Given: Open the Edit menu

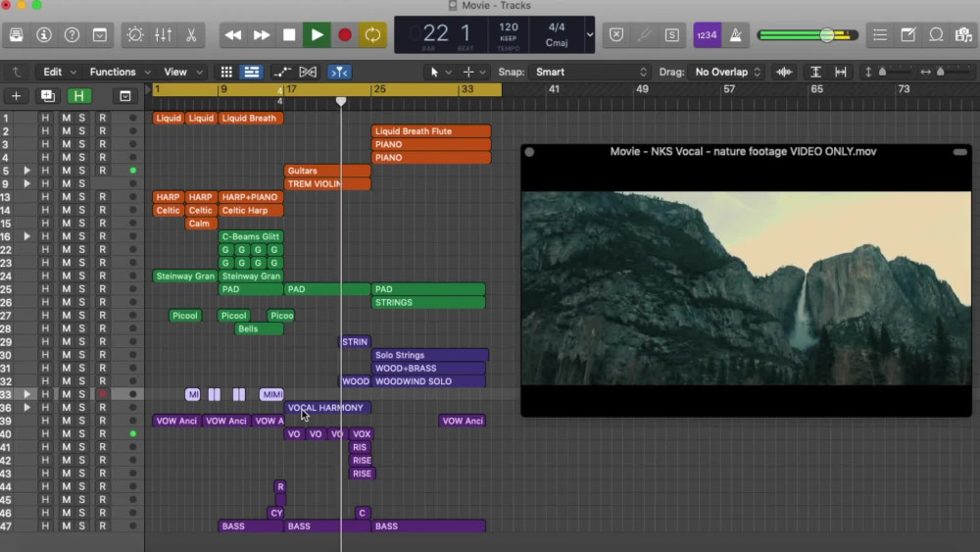Looking at the screenshot, I should [x=60, y=72].
